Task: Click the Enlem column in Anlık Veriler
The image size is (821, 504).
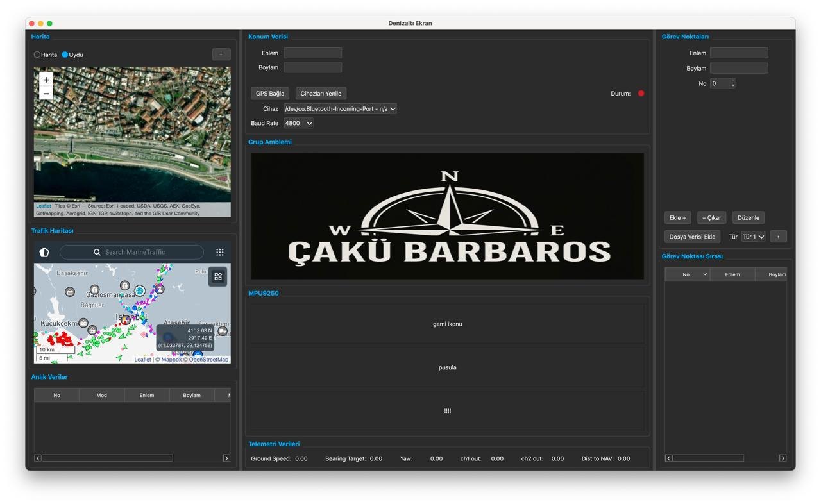Action: click(x=147, y=395)
